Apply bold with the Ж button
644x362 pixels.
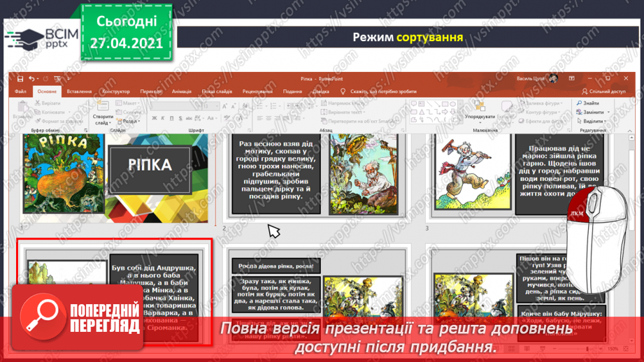pyautogui.click(x=154, y=118)
